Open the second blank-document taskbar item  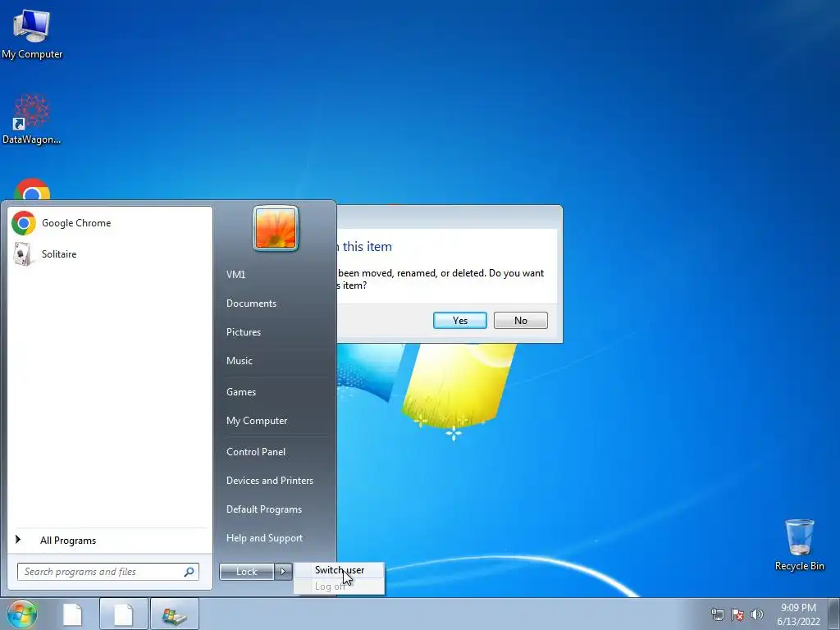tap(123, 614)
